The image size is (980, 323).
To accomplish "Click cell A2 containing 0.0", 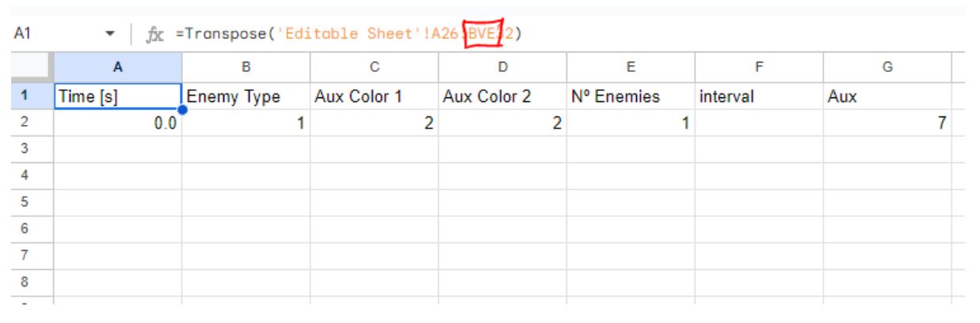I will [x=117, y=123].
